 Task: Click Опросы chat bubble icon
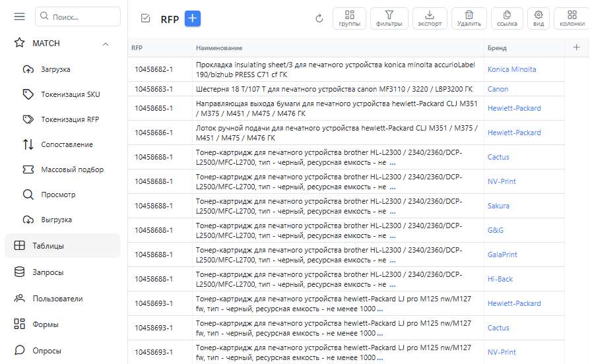19,350
